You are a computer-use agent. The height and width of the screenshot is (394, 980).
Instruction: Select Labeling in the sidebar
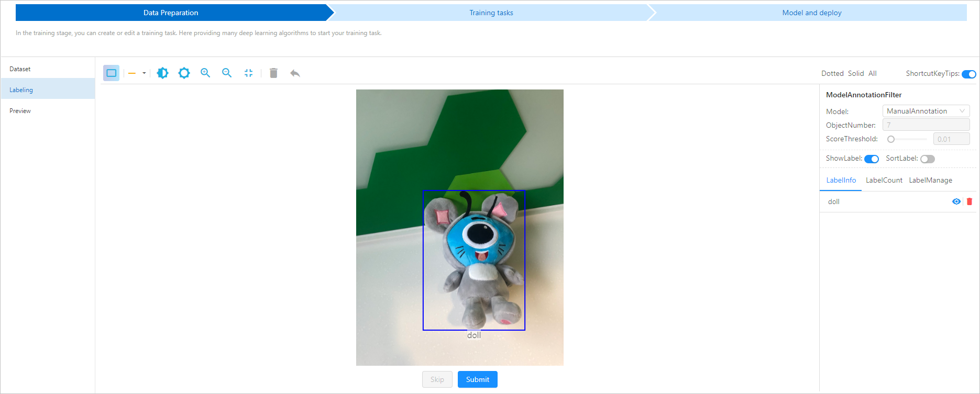[48, 89]
